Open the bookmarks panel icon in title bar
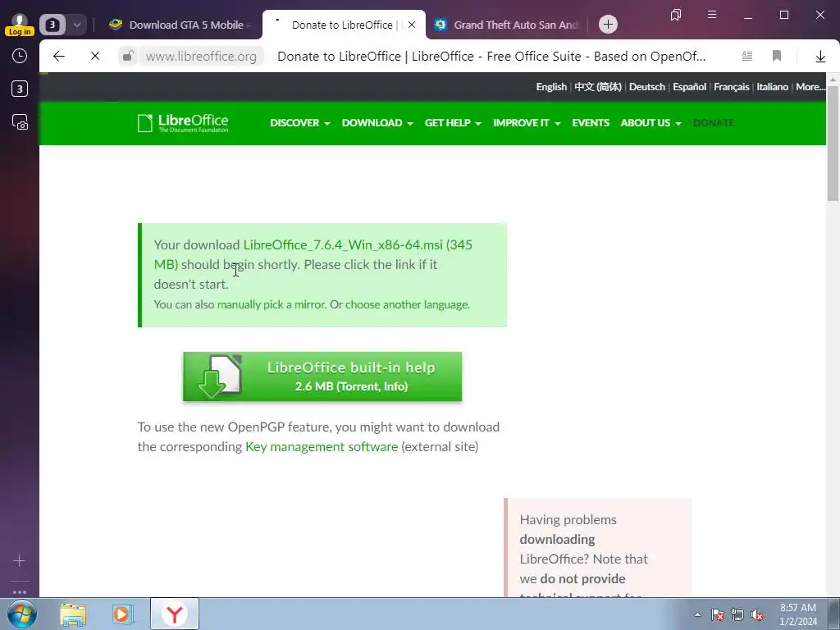This screenshot has width=840, height=630. point(676,15)
